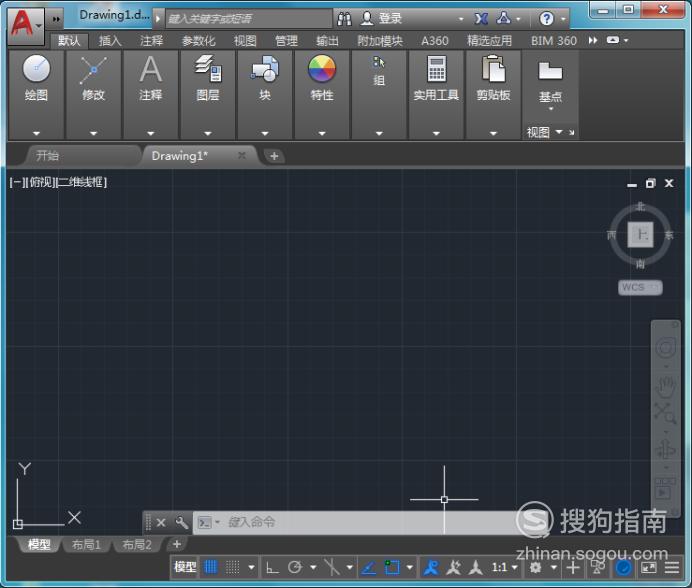Open the 绘图 (Draw) panel

(37, 79)
